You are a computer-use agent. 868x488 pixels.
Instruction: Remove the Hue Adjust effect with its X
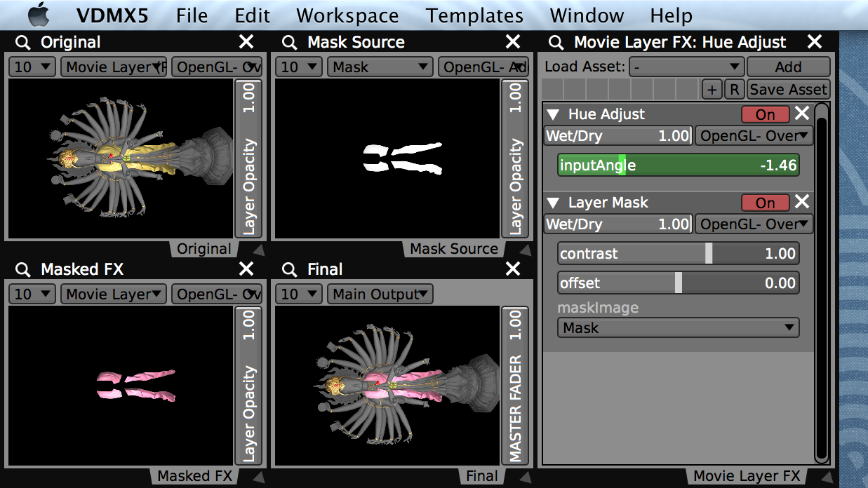[x=802, y=114]
